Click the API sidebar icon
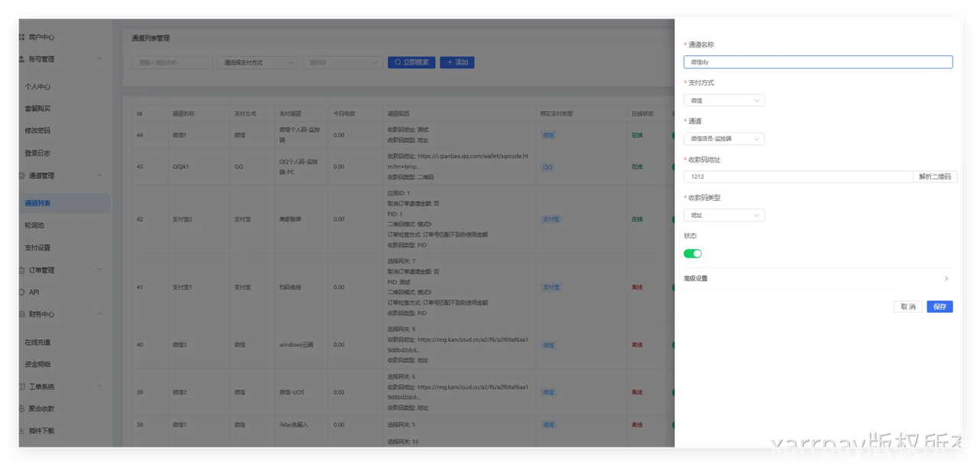Image resolution: width=980 pixels, height=466 pixels. coord(21,292)
